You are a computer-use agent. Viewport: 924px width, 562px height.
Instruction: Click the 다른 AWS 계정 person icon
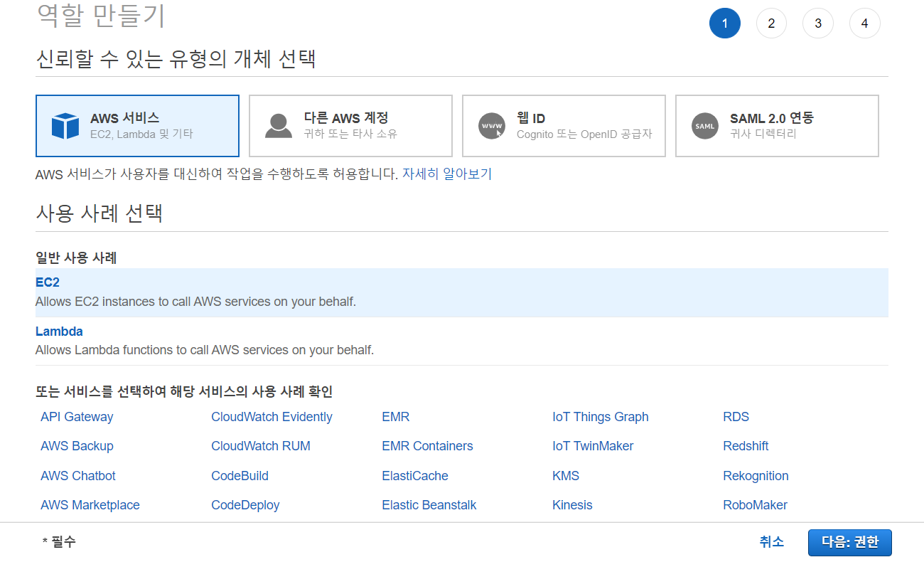[x=279, y=126]
